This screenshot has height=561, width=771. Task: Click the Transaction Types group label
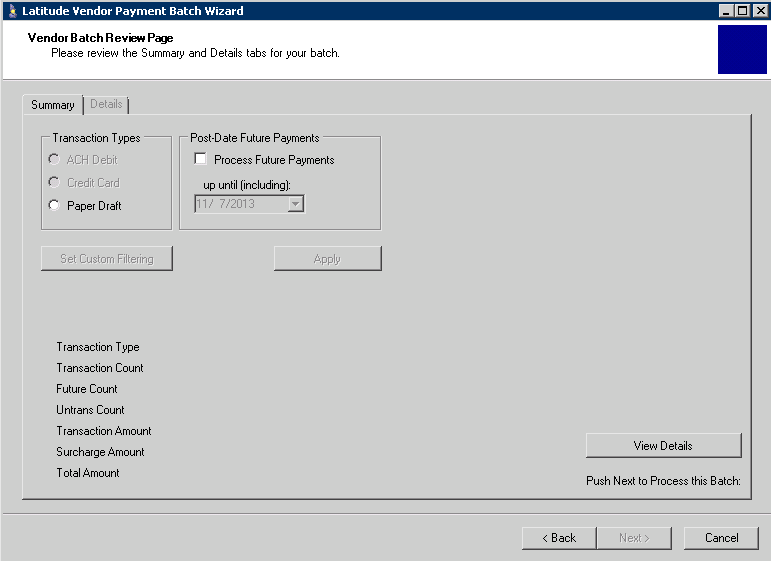coord(96,138)
